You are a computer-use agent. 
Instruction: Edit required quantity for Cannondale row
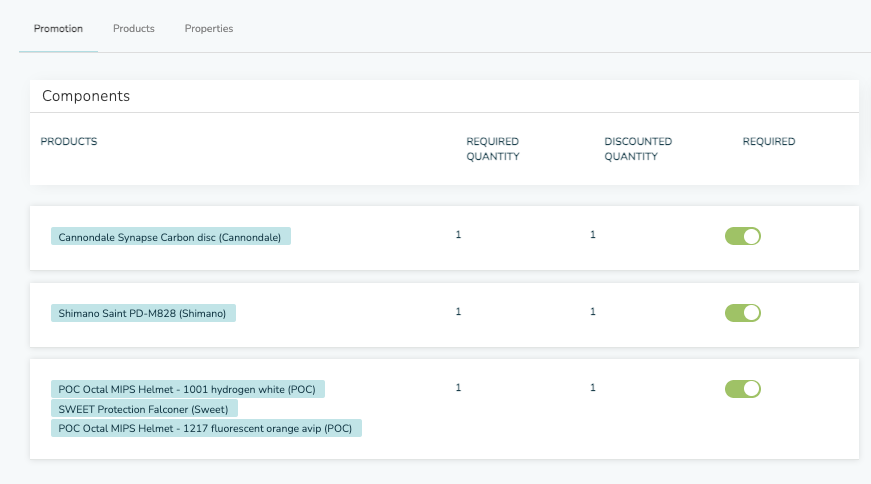[458, 235]
